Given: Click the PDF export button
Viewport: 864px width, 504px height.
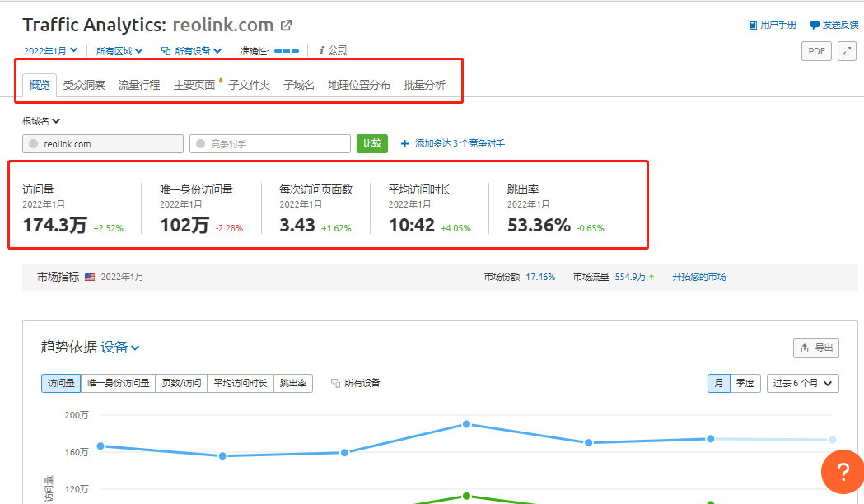Looking at the screenshot, I should tap(816, 51).
